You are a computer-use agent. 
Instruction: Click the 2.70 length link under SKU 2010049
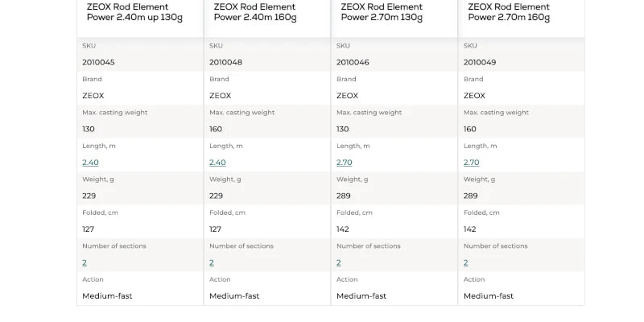[x=472, y=163]
